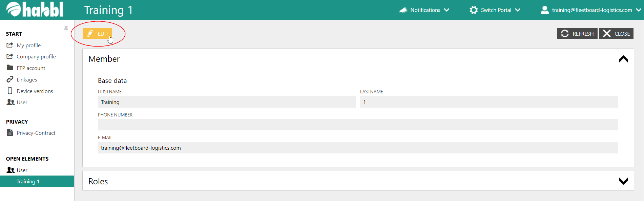
Task: Select Training 1 under Open Elements
Action: click(x=28, y=181)
